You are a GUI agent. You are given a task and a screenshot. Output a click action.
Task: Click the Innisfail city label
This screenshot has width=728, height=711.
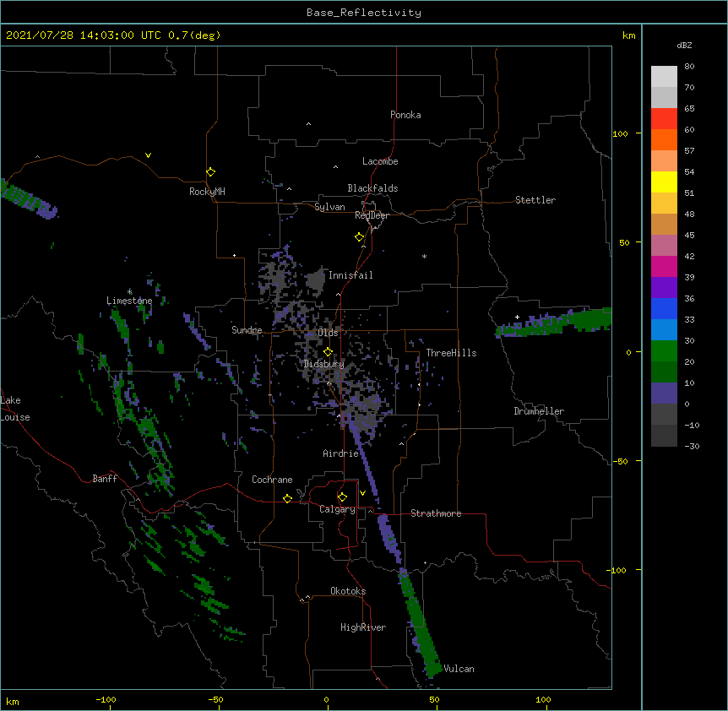[350, 275]
